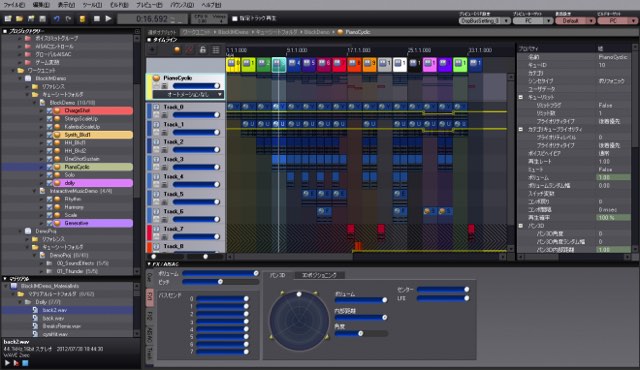640x370 pixels.
Task: Select the AISAC vertical tab
Action: click(149, 335)
